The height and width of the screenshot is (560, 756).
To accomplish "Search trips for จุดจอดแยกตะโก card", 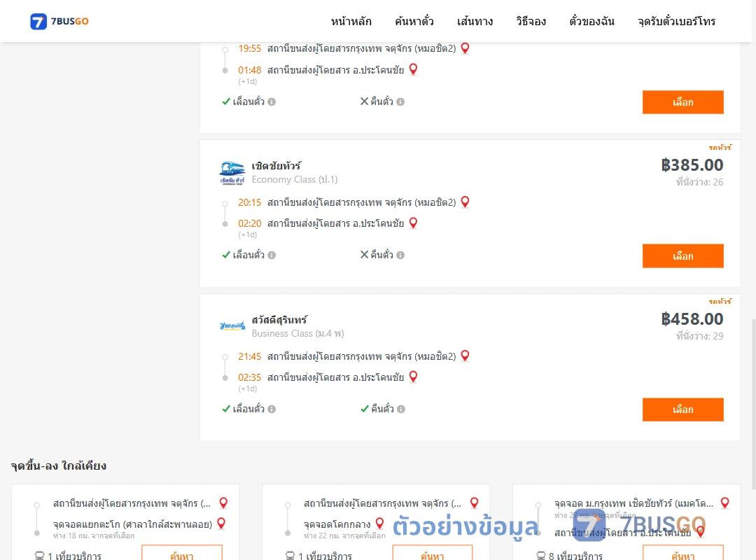I will pyautogui.click(x=182, y=554).
